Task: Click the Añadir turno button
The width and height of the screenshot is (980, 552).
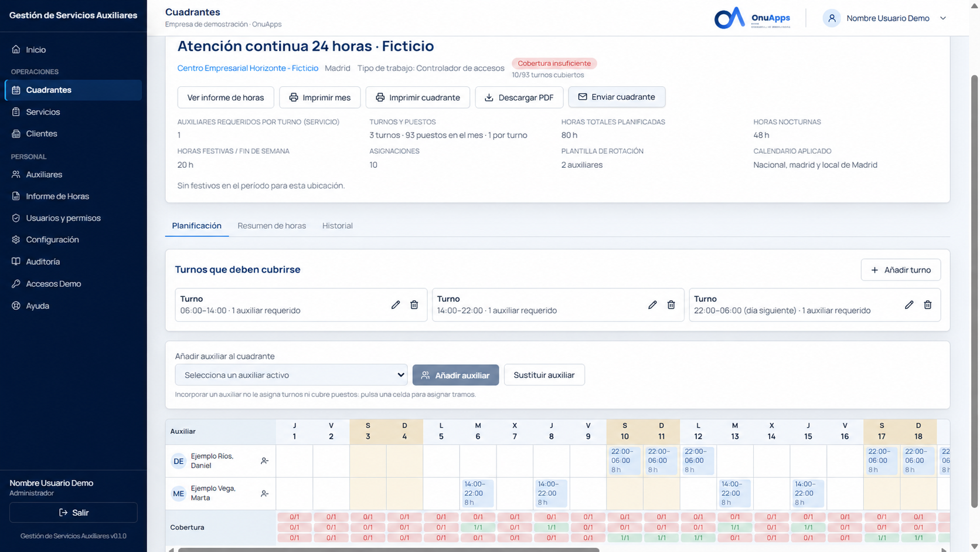Action: click(901, 270)
